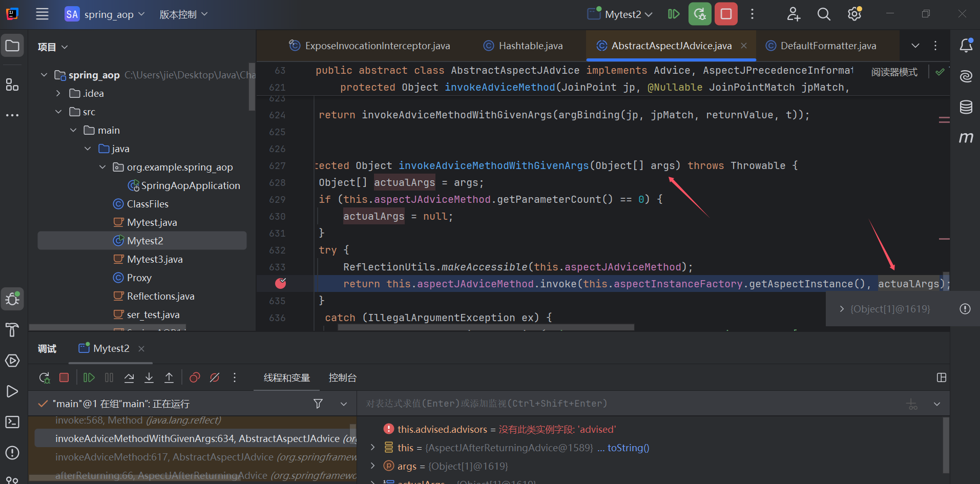Stop Mytest2 with red square button
The width and height of the screenshot is (980, 484).
[x=726, y=14]
